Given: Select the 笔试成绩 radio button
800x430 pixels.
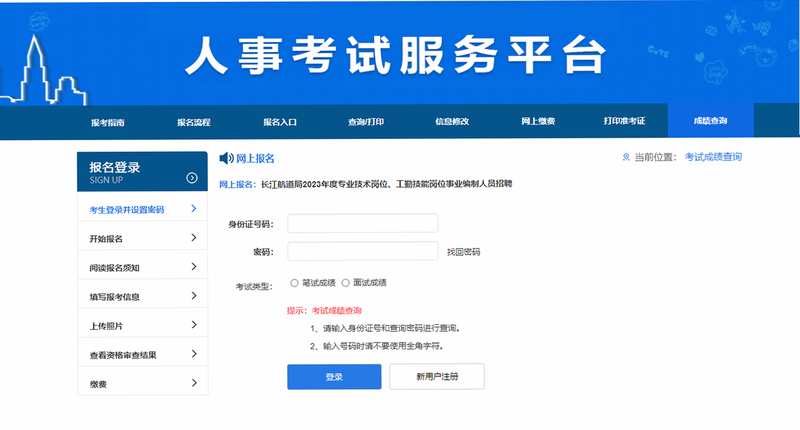Looking at the screenshot, I should pos(294,283).
